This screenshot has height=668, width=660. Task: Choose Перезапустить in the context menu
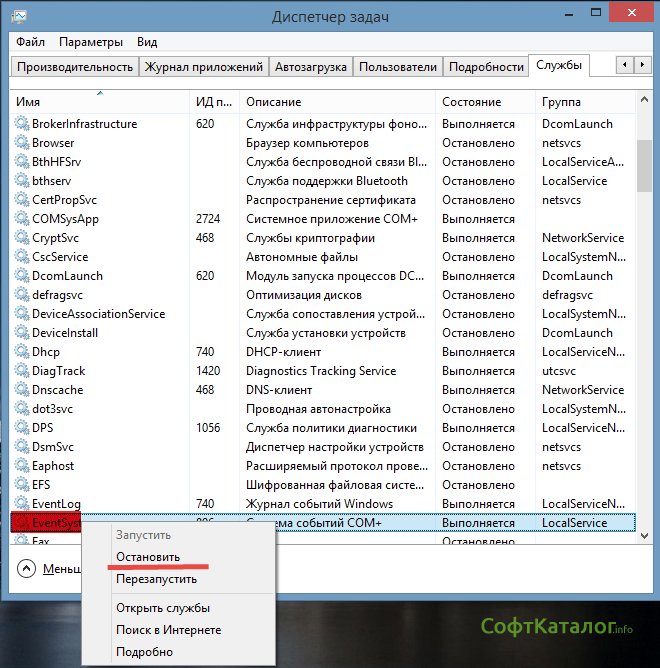156,579
